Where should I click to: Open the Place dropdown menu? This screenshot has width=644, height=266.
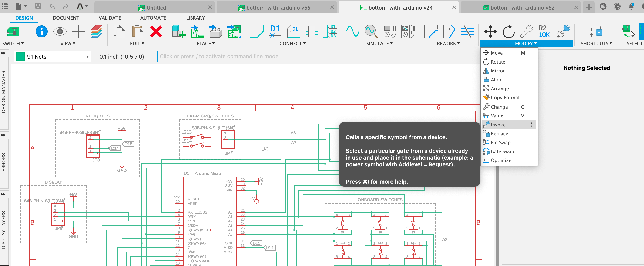point(205,44)
